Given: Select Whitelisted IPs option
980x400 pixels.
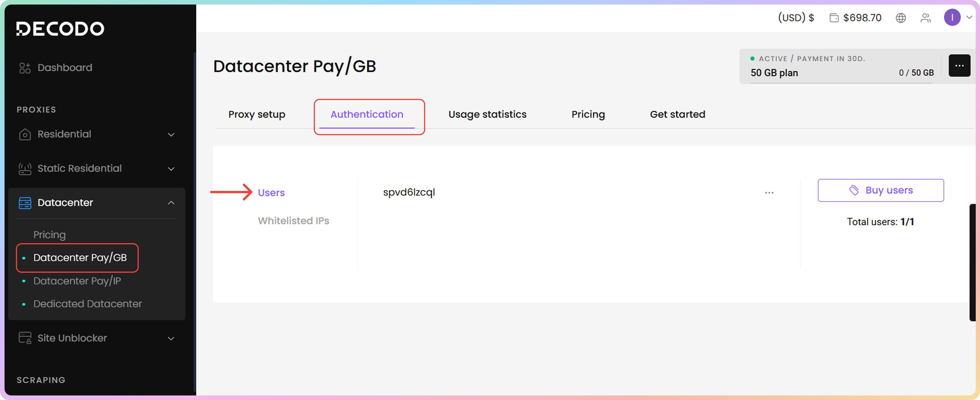Looking at the screenshot, I should [293, 220].
